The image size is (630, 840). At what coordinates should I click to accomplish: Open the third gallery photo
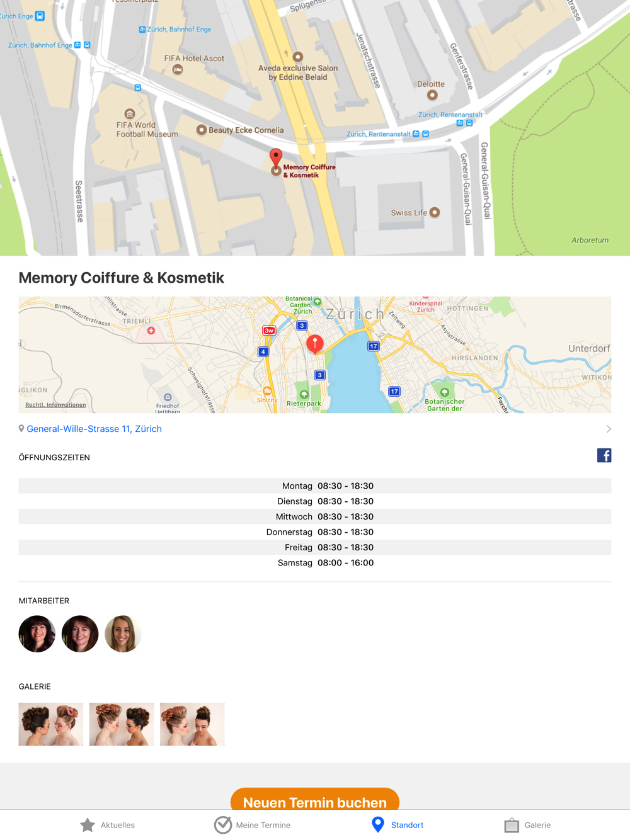(192, 724)
